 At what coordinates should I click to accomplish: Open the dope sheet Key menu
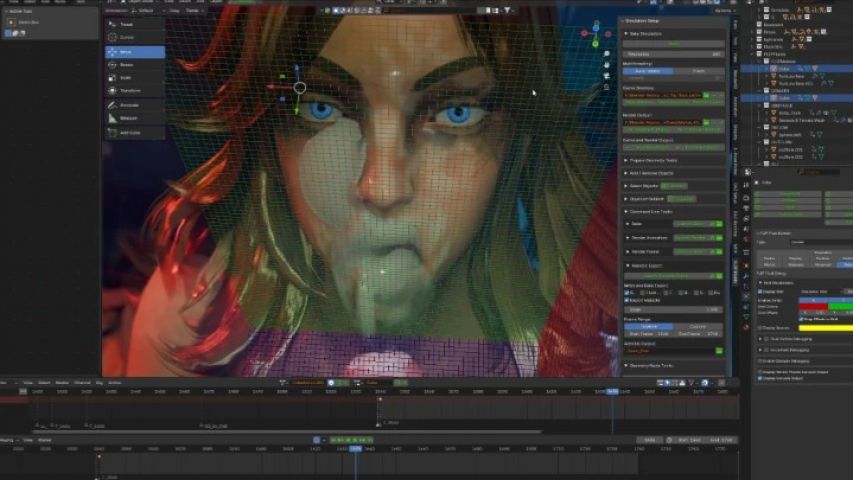click(100, 383)
